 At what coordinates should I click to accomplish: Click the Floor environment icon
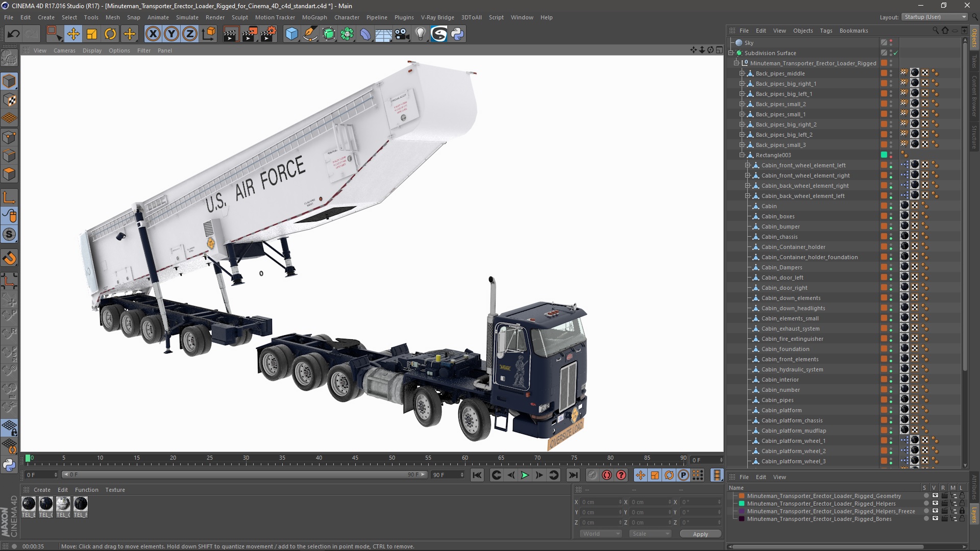384,34
